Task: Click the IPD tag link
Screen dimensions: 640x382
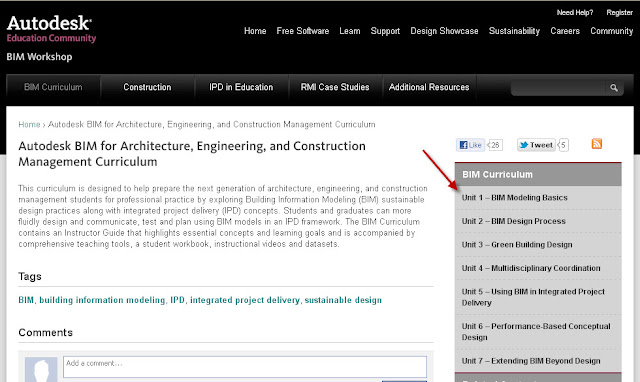Action: pyautogui.click(x=178, y=300)
